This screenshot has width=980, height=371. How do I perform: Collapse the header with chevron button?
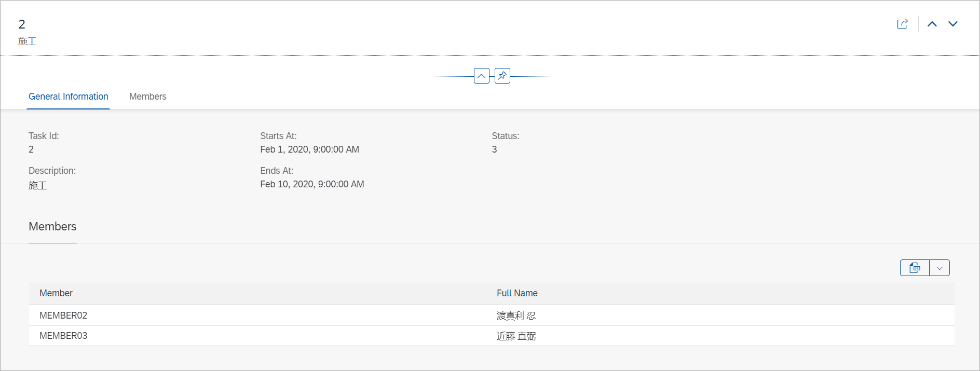(482, 76)
